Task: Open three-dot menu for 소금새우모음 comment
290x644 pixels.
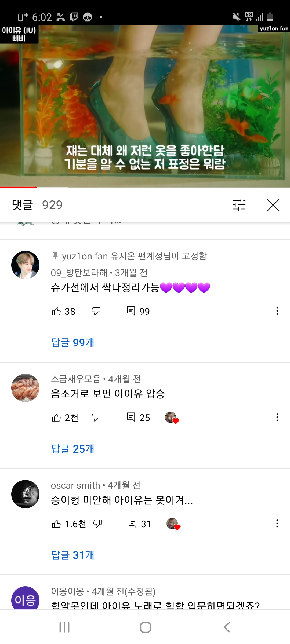Action: click(x=277, y=417)
